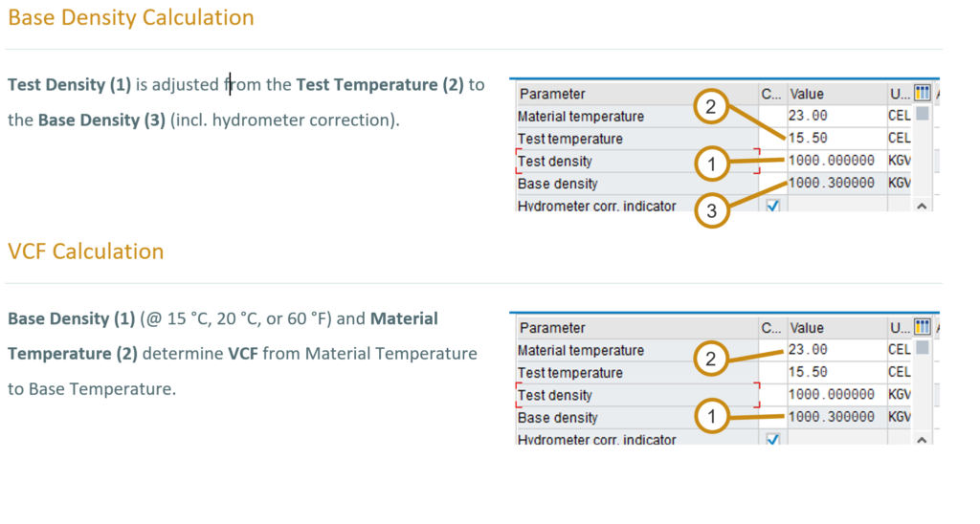Open column settings icon in lower table

922,327
